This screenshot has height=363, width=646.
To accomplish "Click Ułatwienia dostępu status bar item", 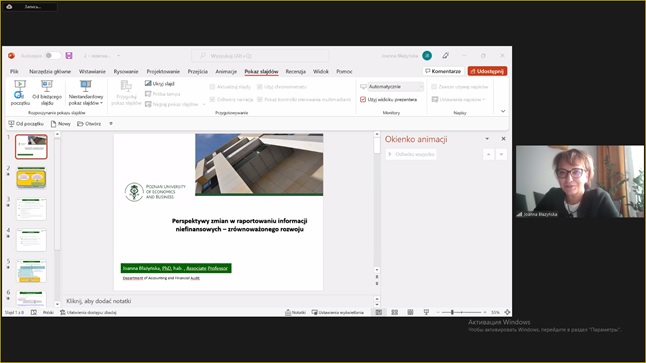I will coord(88,312).
